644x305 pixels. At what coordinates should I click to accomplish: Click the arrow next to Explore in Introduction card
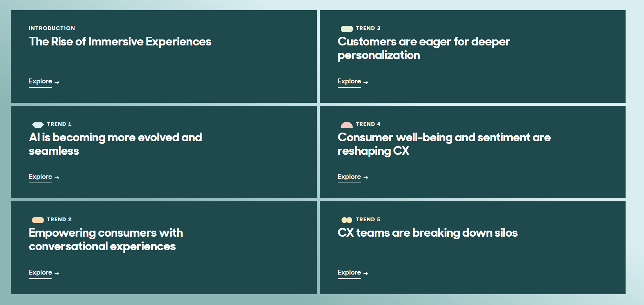tap(57, 82)
